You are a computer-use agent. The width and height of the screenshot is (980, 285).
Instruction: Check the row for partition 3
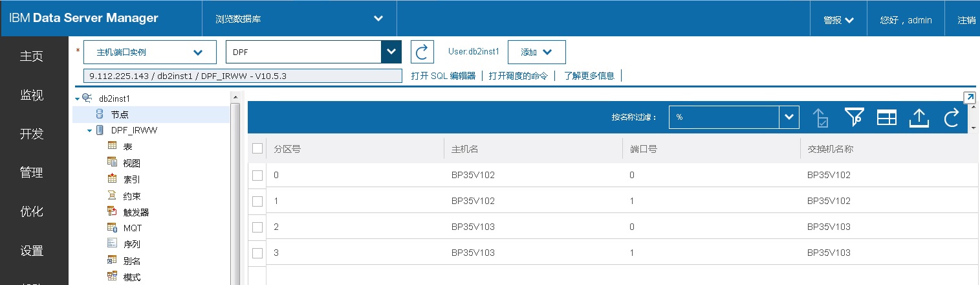click(x=257, y=253)
